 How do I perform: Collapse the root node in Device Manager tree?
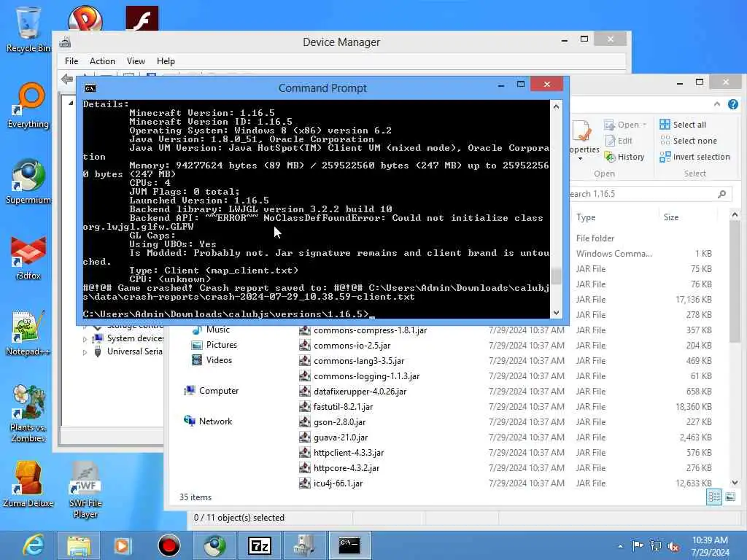[71, 104]
